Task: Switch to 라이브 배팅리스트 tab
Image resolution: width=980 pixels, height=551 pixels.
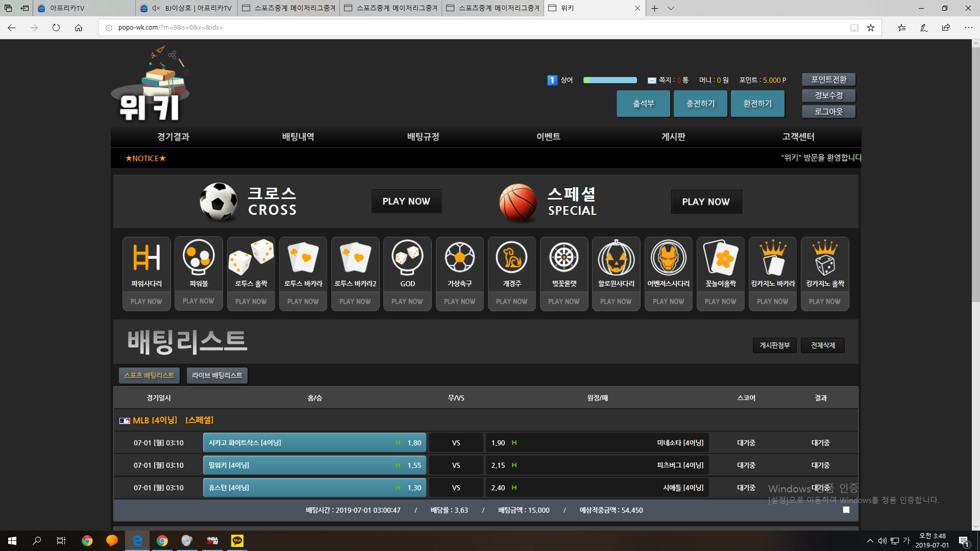Action: (x=217, y=375)
